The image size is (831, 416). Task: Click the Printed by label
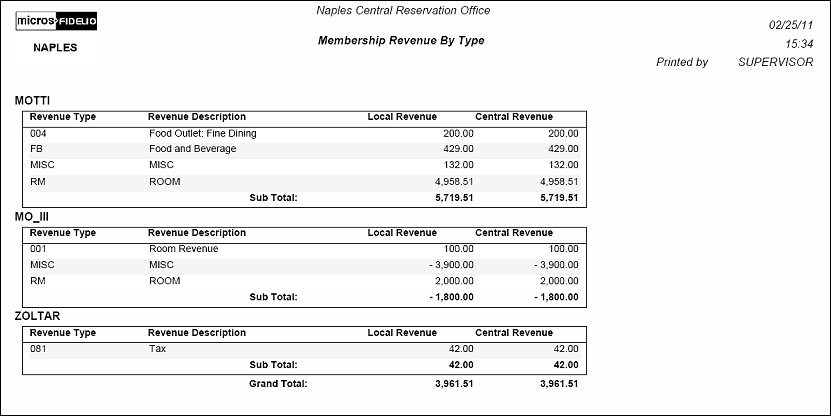pyautogui.click(x=681, y=62)
